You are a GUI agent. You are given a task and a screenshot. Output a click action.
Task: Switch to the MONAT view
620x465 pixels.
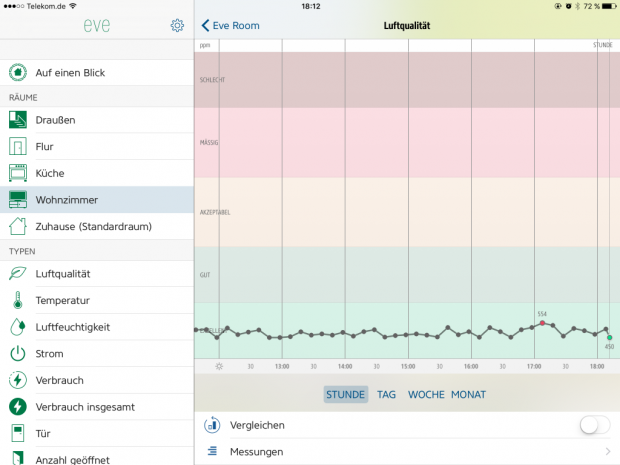tap(469, 394)
